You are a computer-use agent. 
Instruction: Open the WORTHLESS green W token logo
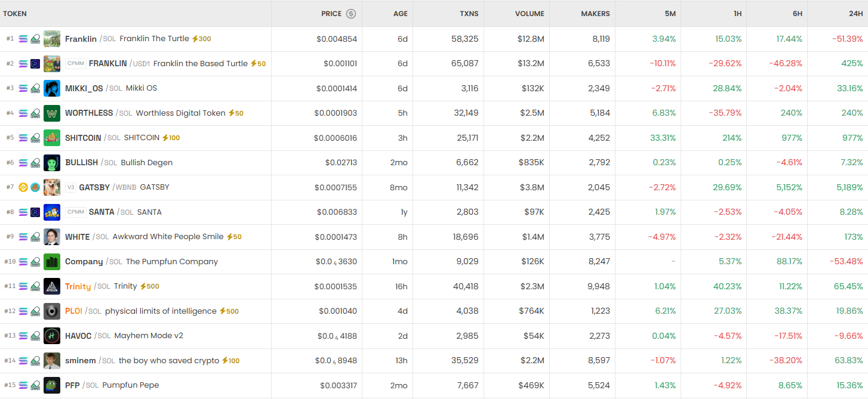coord(52,113)
